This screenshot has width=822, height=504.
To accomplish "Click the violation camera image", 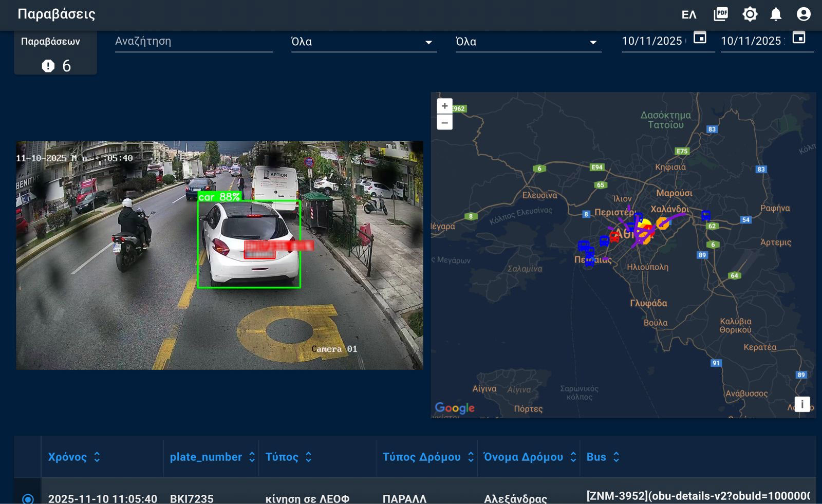I will [x=219, y=255].
